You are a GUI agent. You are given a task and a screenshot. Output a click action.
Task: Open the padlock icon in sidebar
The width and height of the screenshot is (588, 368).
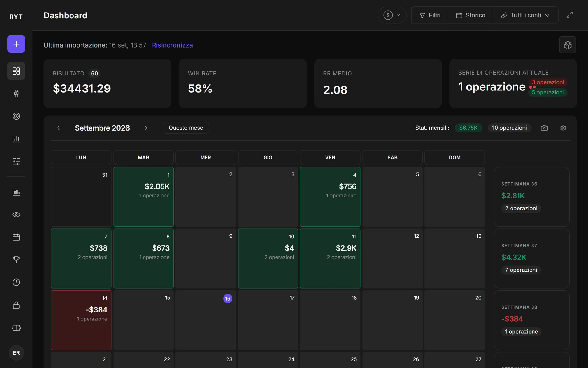click(16, 305)
